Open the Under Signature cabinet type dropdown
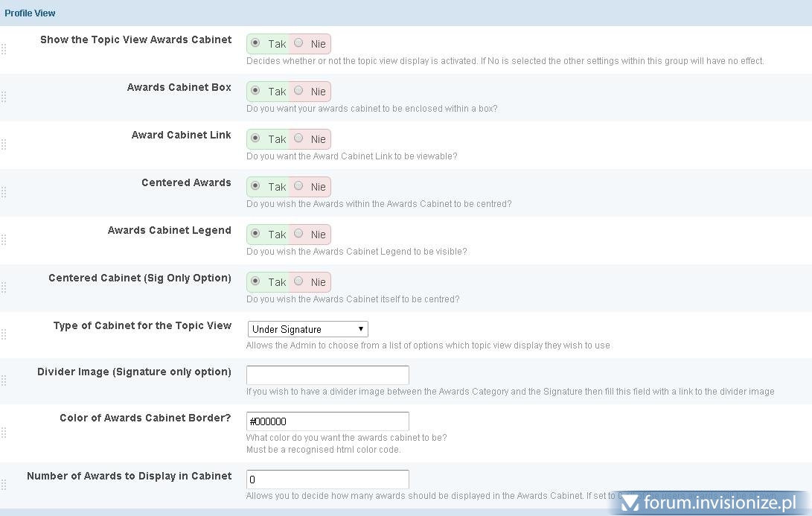 pyautogui.click(x=307, y=329)
